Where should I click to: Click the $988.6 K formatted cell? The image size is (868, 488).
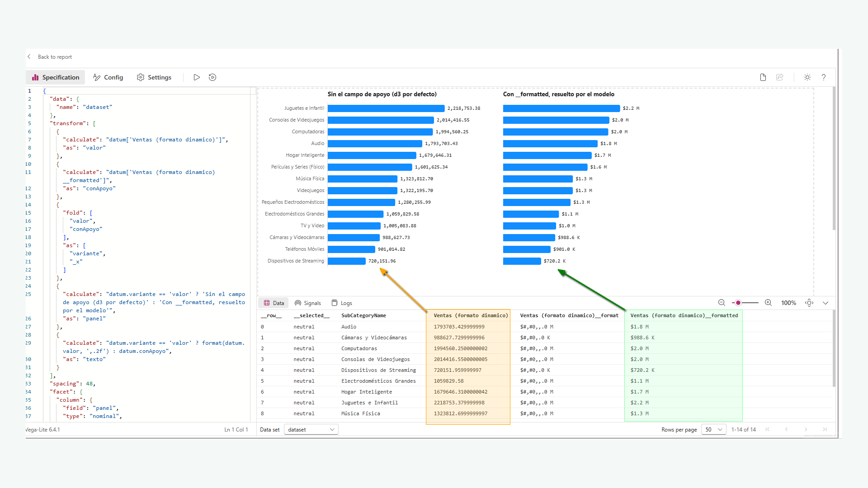coord(642,338)
